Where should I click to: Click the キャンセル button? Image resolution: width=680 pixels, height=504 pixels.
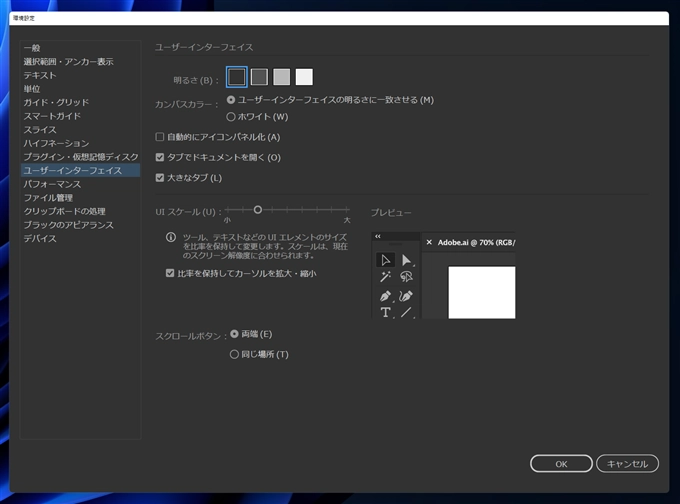point(628,464)
